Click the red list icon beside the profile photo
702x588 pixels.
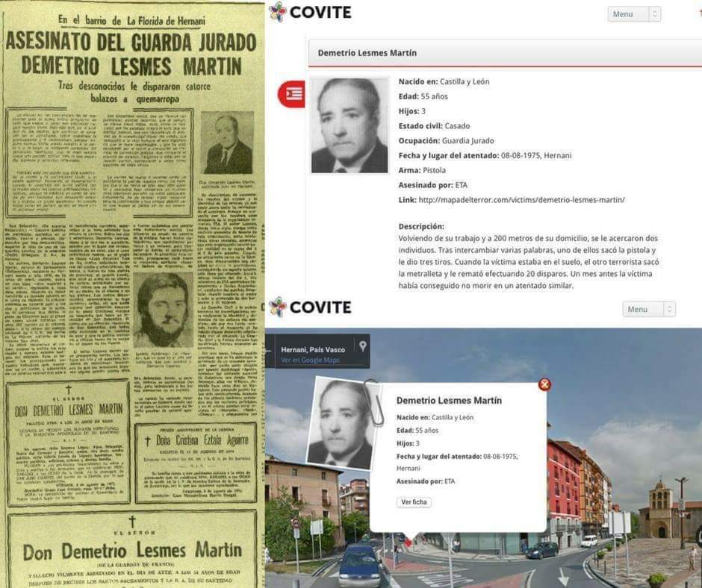point(291,94)
